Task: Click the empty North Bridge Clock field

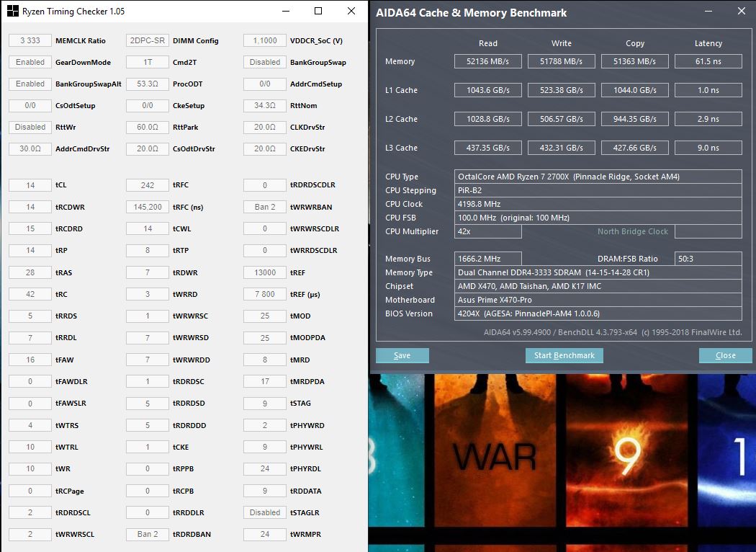Action: pos(708,231)
